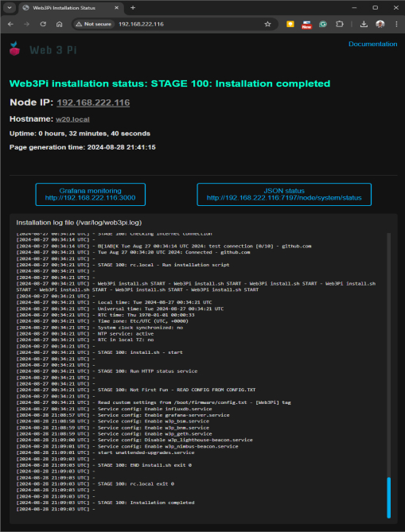Click the installation log scrollbar thumb
Image resolution: width=405 pixels, height=532 pixels.
tap(389, 497)
